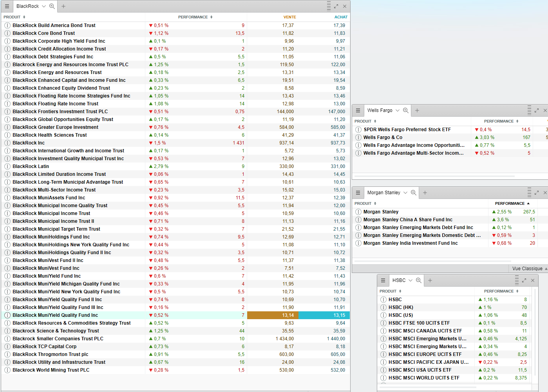Select HSBC MSCI CANADA UCITS ETF row
This screenshot has width=548, height=392.
[455, 331]
